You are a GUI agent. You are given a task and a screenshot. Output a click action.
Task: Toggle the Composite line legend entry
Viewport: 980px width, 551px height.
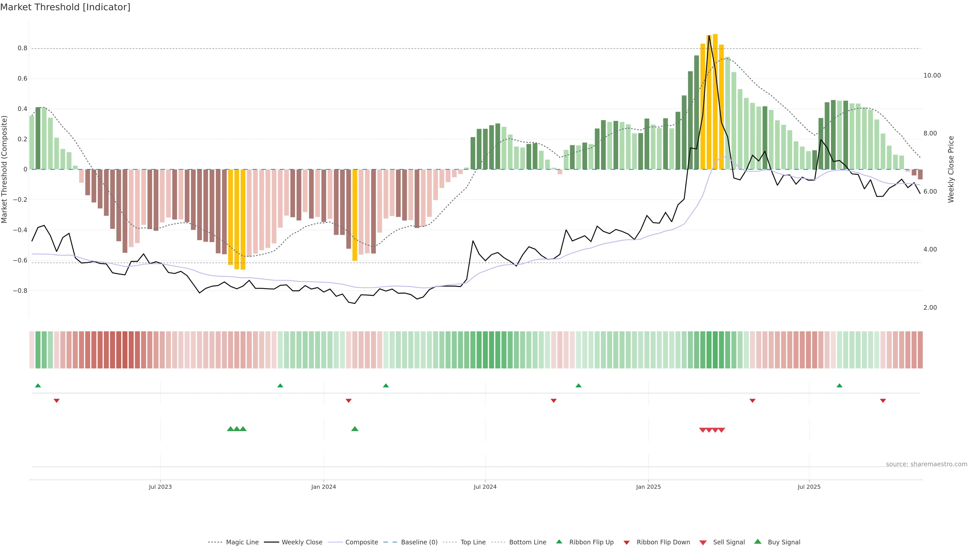[361, 542]
